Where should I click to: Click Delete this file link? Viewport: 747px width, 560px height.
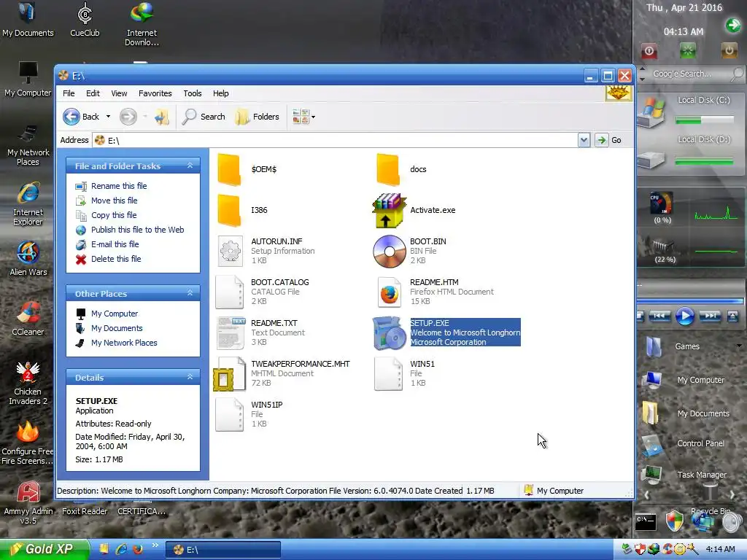point(116,259)
